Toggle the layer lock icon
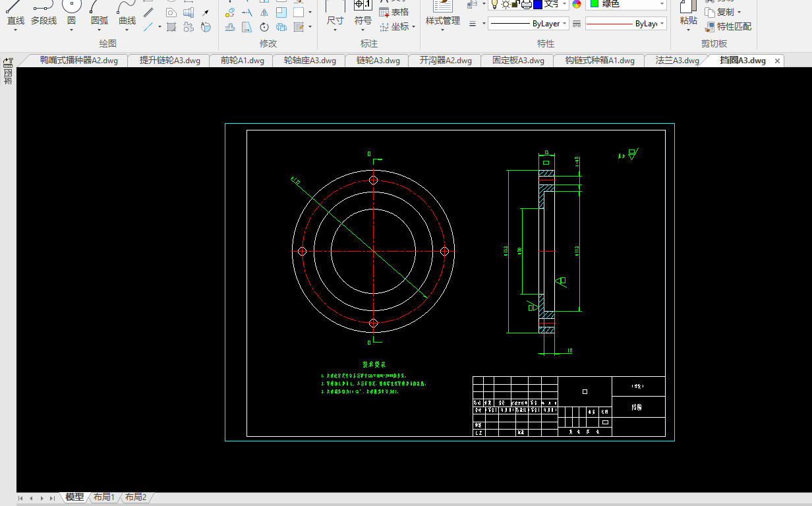This screenshot has width=812, height=506. tap(515, 4)
